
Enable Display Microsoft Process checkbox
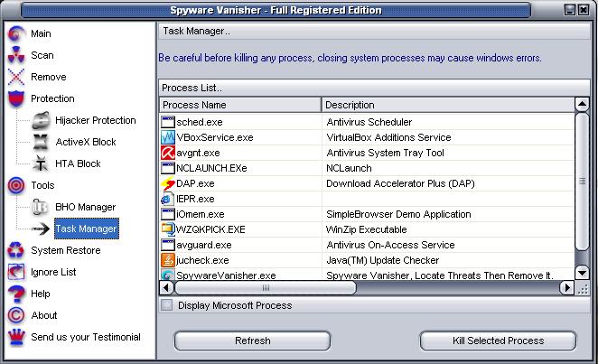coord(166,305)
